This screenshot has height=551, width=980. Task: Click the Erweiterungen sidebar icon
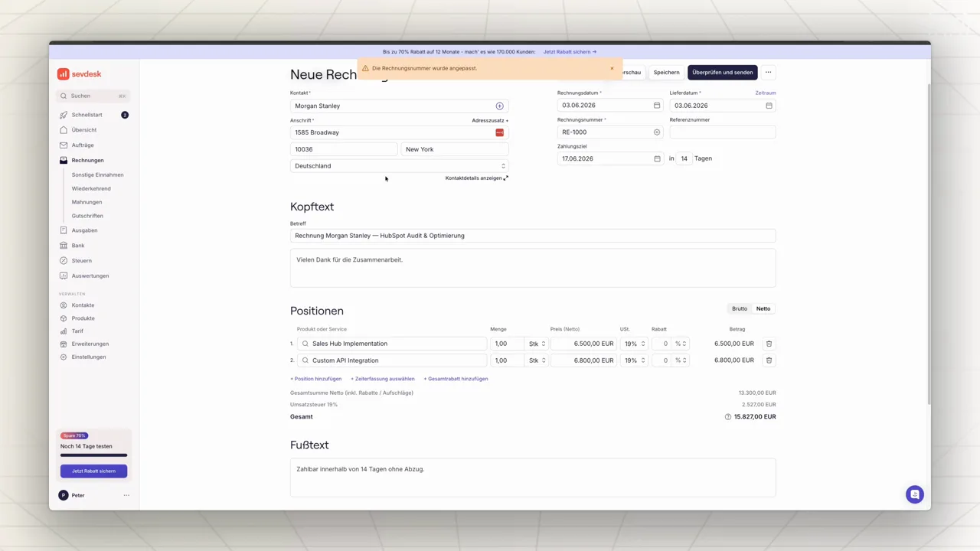[x=64, y=344]
